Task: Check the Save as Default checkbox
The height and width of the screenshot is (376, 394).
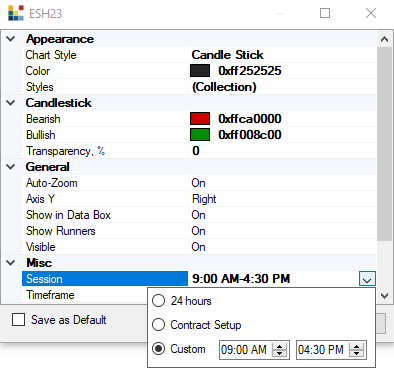Action: click(18, 320)
